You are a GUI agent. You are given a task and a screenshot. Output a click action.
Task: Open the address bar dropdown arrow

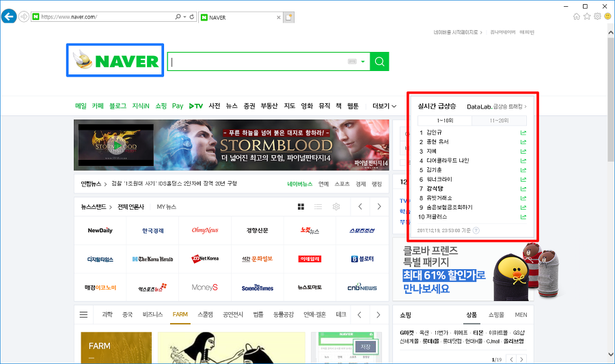pos(184,17)
